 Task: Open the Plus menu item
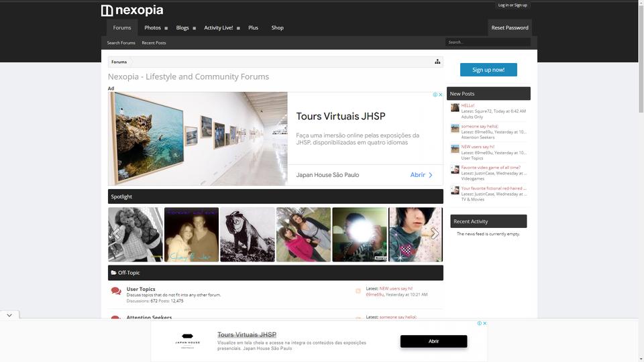[x=253, y=27]
